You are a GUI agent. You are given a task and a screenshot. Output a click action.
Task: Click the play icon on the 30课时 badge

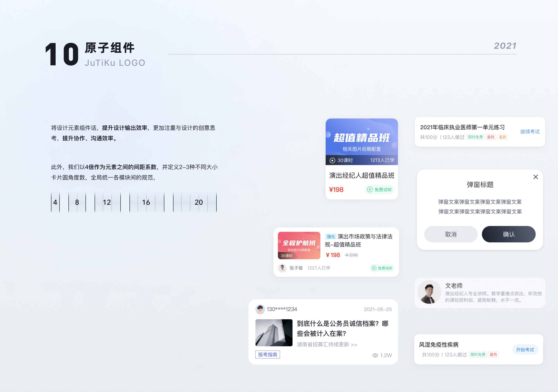[x=332, y=160]
